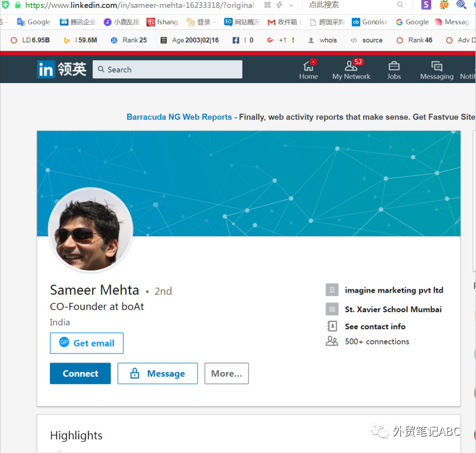Click the Connect button
This screenshot has height=453, width=476.
point(80,373)
